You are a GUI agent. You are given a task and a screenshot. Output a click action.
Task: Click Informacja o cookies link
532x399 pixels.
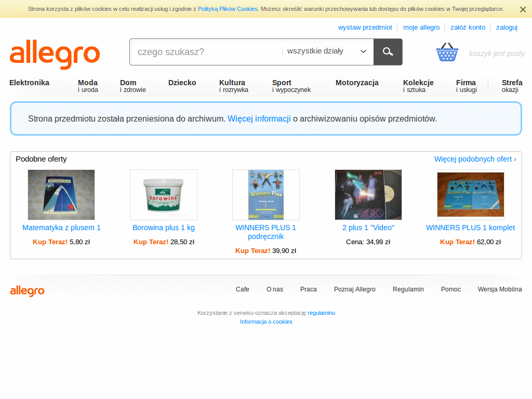pyautogui.click(x=266, y=322)
